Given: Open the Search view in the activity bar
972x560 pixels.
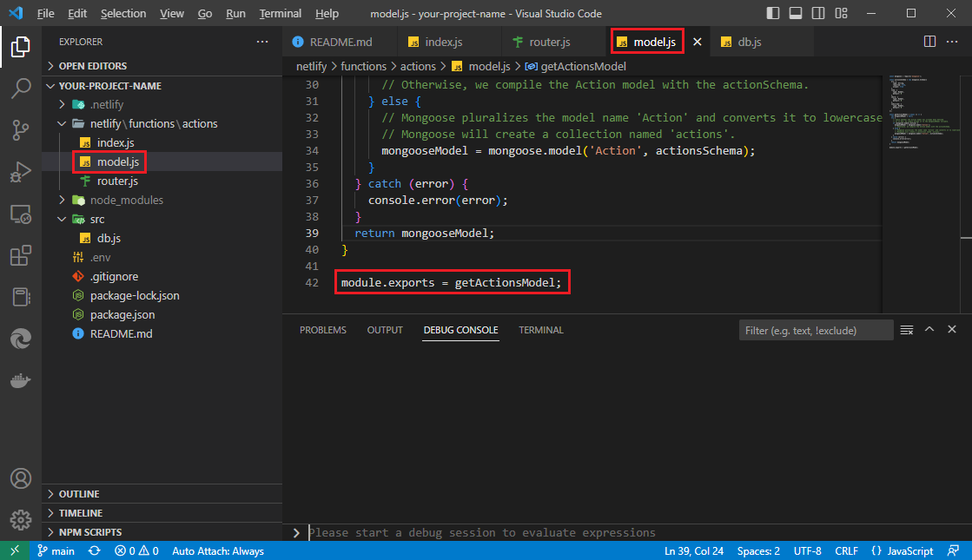Looking at the screenshot, I should click(x=20, y=87).
